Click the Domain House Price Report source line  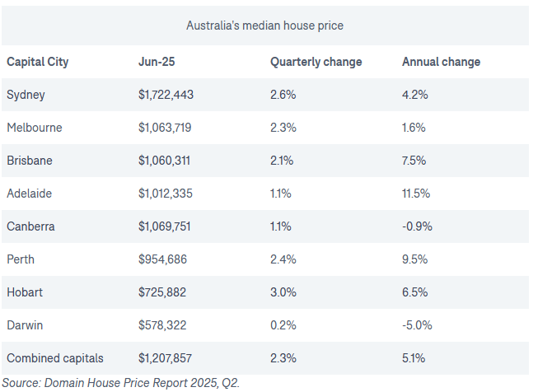120,382
